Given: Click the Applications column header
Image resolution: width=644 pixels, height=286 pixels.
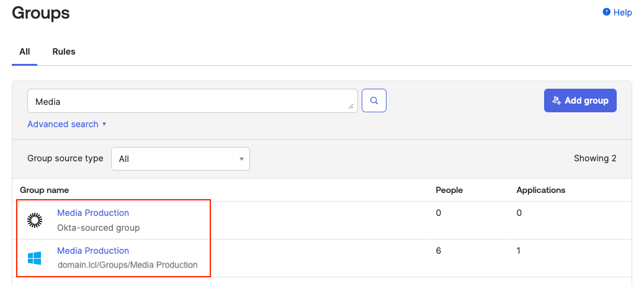Looking at the screenshot, I should (541, 190).
